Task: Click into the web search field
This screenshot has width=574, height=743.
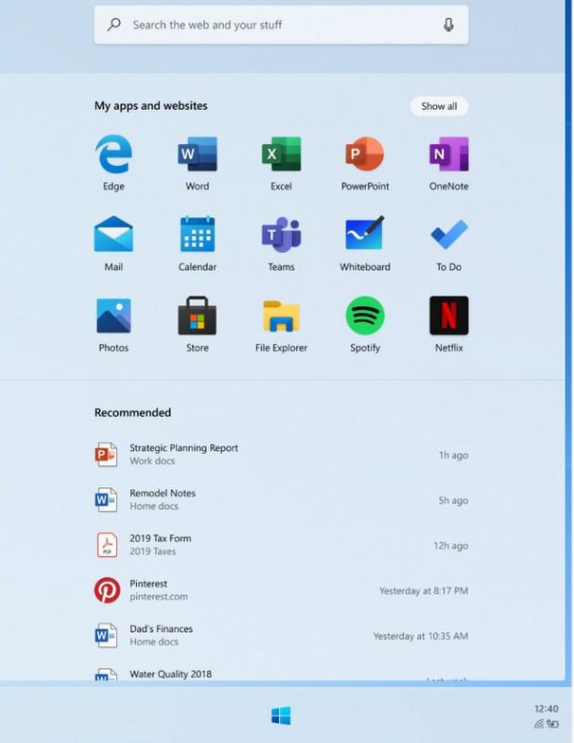Action: [281, 25]
